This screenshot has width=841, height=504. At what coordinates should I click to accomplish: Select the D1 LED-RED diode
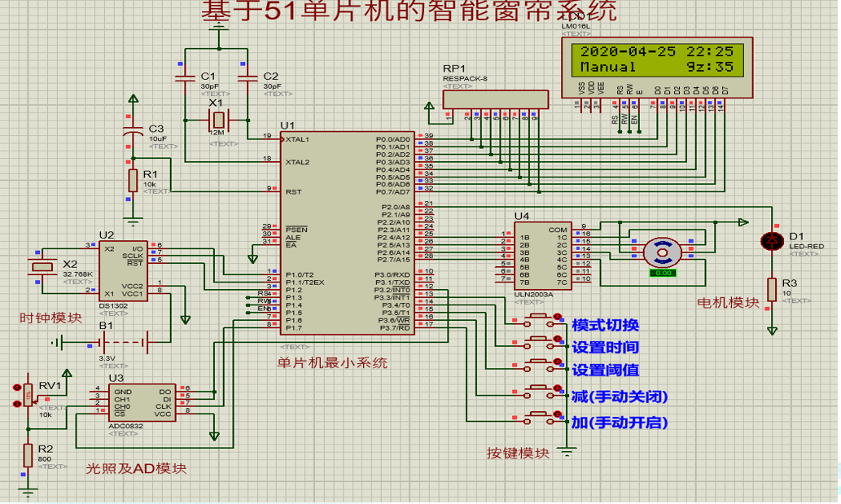pyautogui.click(x=773, y=241)
